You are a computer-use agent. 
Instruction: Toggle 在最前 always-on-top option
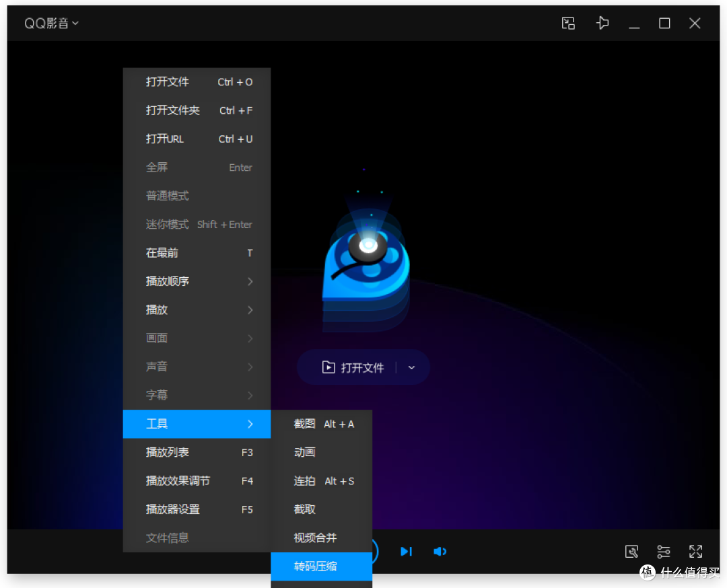click(x=197, y=253)
